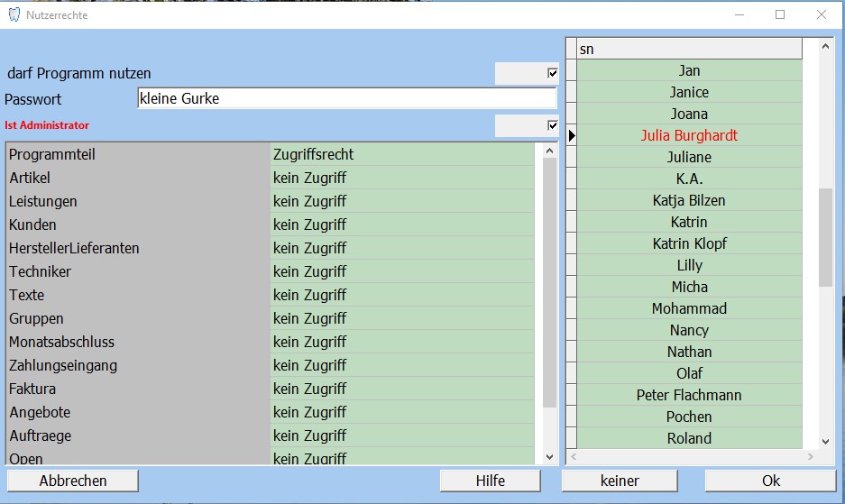
Task: Click the 'sn' column header
Action: 689,49
